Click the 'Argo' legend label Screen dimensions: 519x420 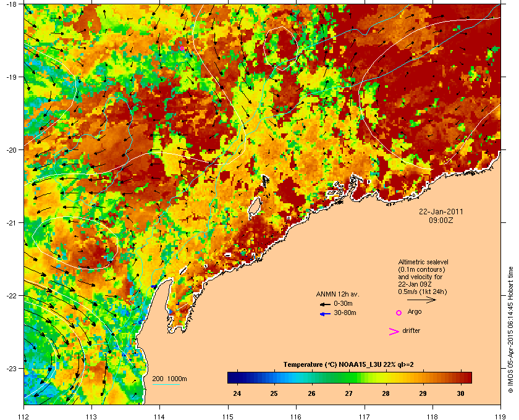415,312
